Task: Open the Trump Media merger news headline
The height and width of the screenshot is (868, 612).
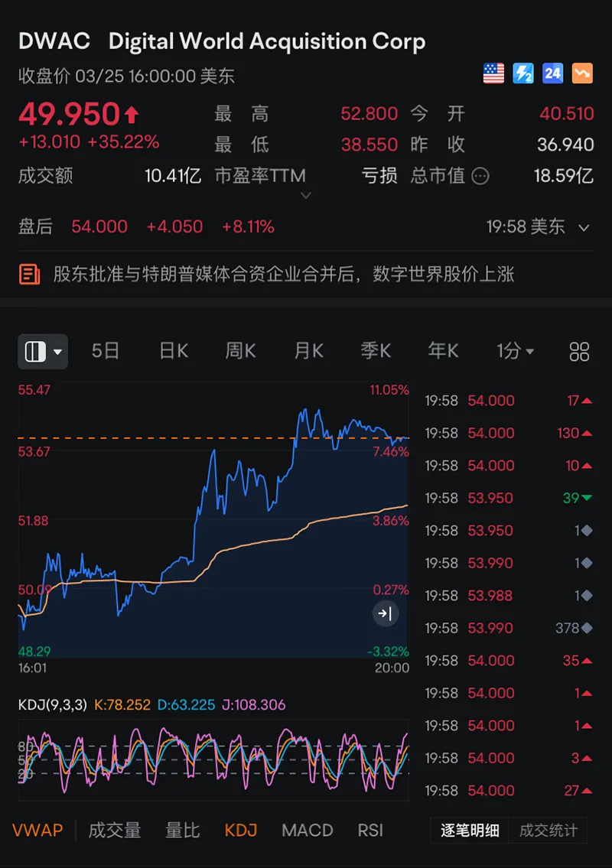Action: coord(283,275)
